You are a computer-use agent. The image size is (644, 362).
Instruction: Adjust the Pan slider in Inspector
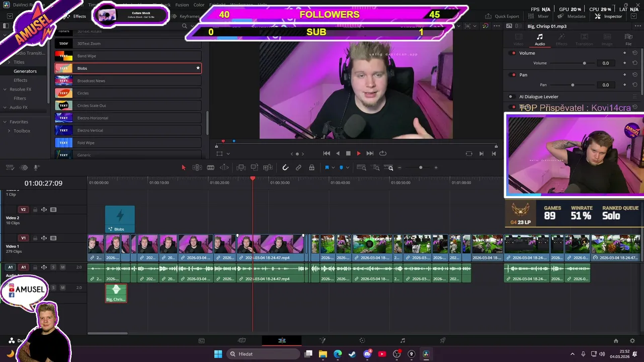click(573, 84)
